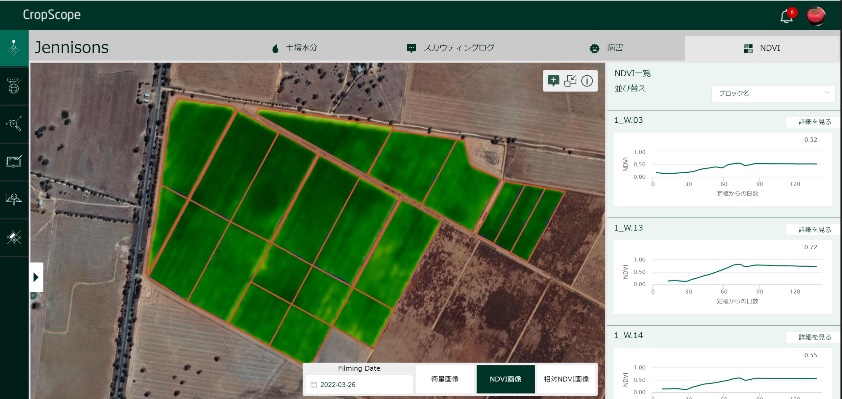Screen dimensions: 842x399
Task: Switch to the relative NDVI image view
Action: pos(566,379)
